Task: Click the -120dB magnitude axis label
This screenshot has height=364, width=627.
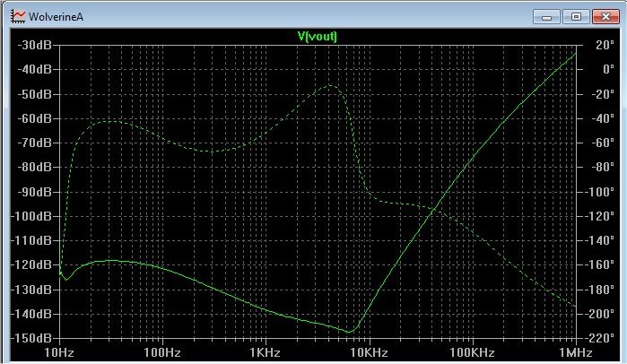Action: pyautogui.click(x=32, y=264)
